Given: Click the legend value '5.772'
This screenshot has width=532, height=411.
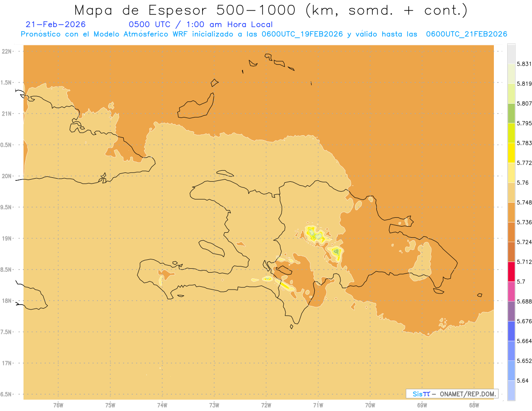Looking at the screenshot, I should [524, 163].
